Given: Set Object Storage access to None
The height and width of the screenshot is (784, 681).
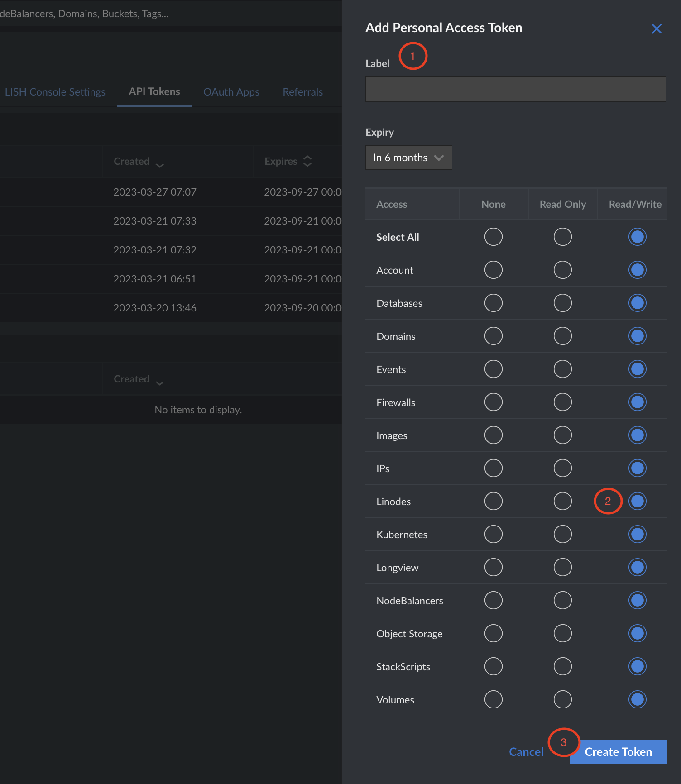Looking at the screenshot, I should click(x=493, y=633).
